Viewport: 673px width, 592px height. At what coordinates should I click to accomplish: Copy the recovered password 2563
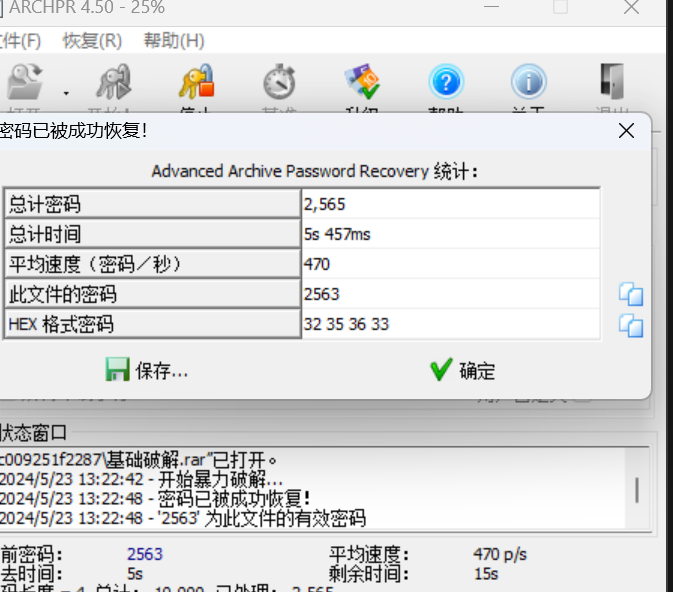pyautogui.click(x=631, y=294)
